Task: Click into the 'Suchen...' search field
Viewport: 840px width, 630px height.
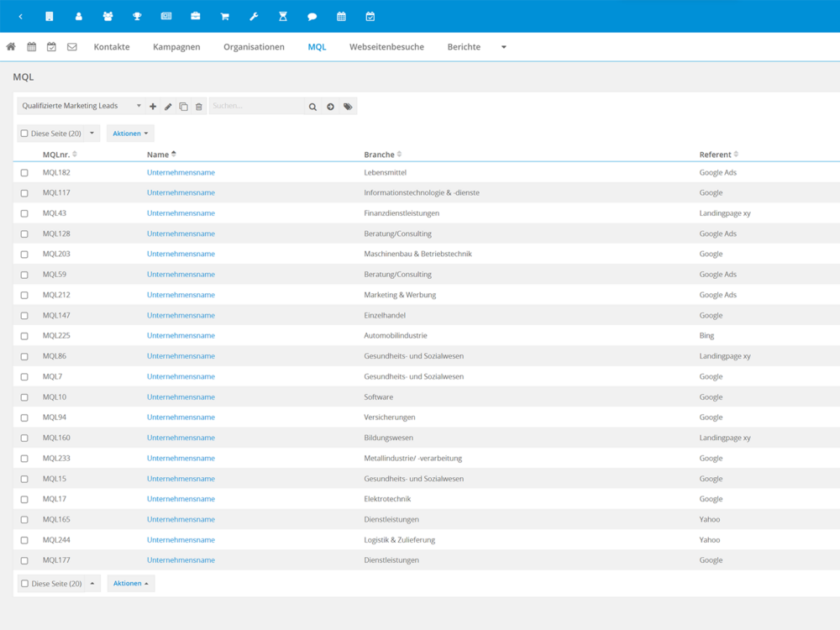Action: pyautogui.click(x=256, y=107)
